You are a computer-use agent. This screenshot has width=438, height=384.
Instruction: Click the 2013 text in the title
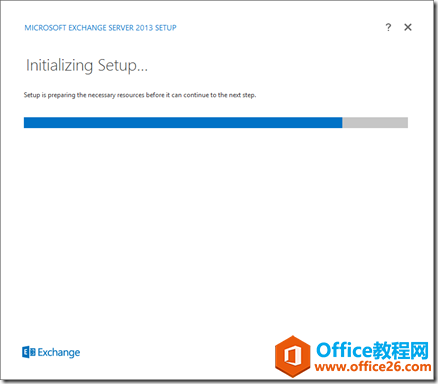pos(144,28)
